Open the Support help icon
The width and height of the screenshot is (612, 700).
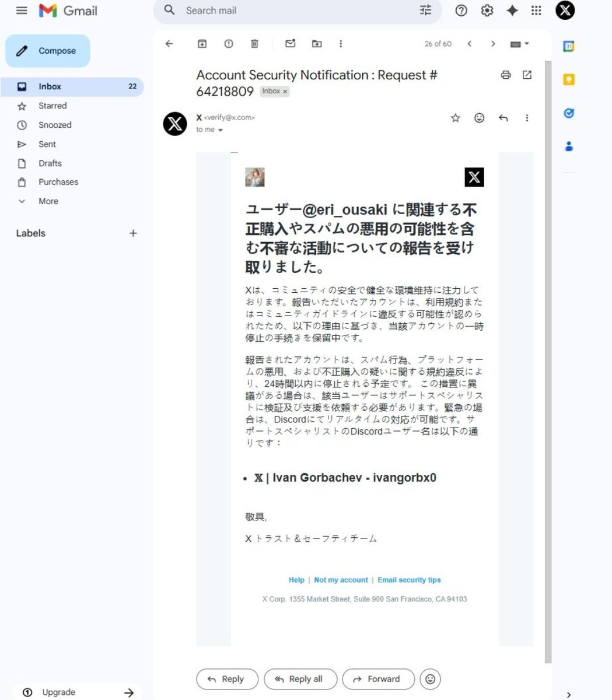pyautogui.click(x=461, y=10)
